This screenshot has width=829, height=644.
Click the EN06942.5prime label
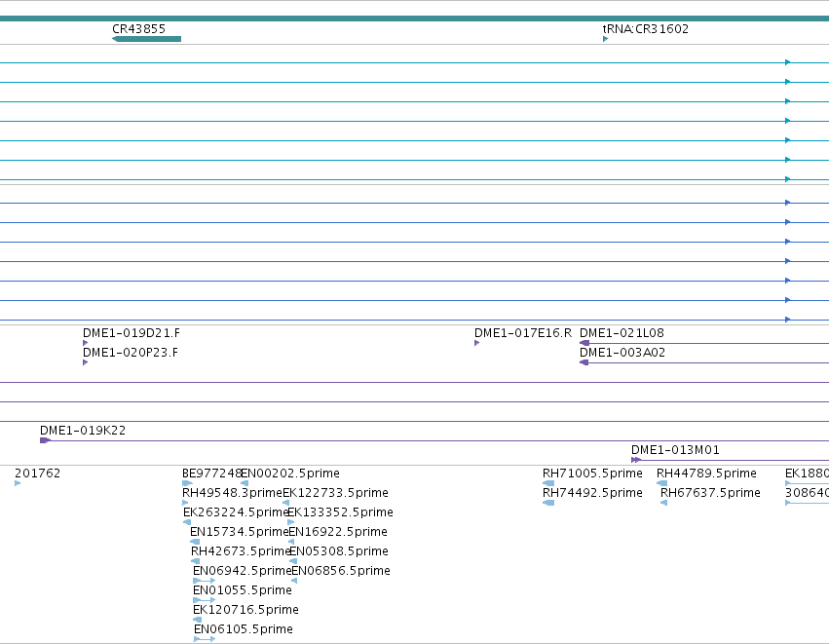243,571
